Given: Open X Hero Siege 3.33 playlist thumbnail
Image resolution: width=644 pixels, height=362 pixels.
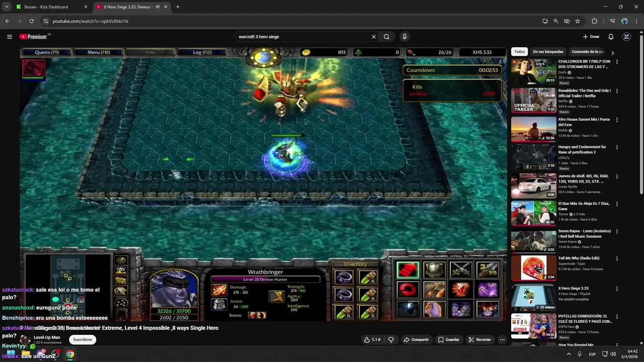Looking at the screenshot, I should [x=533, y=298].
